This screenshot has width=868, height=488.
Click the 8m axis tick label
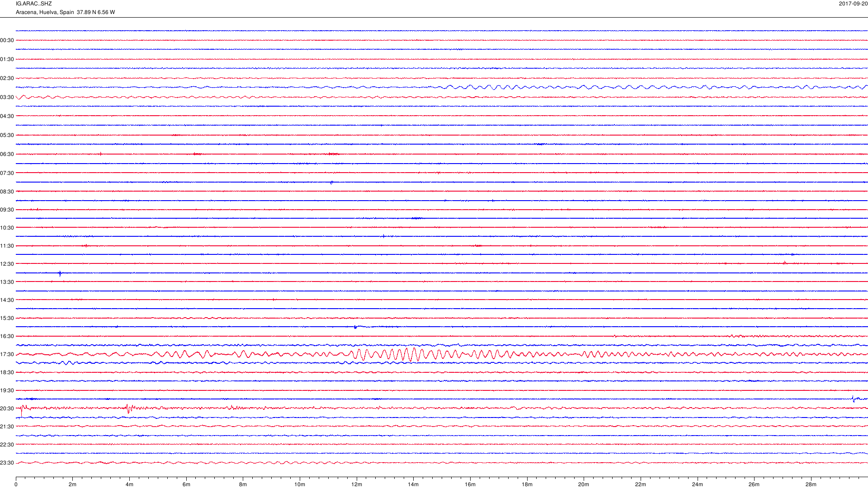click(243, 484)
